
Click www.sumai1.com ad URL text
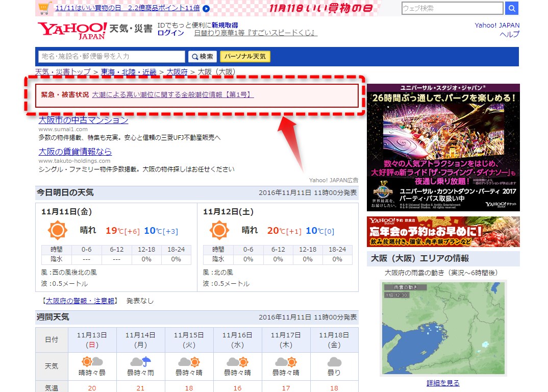[x=63, y=129]
